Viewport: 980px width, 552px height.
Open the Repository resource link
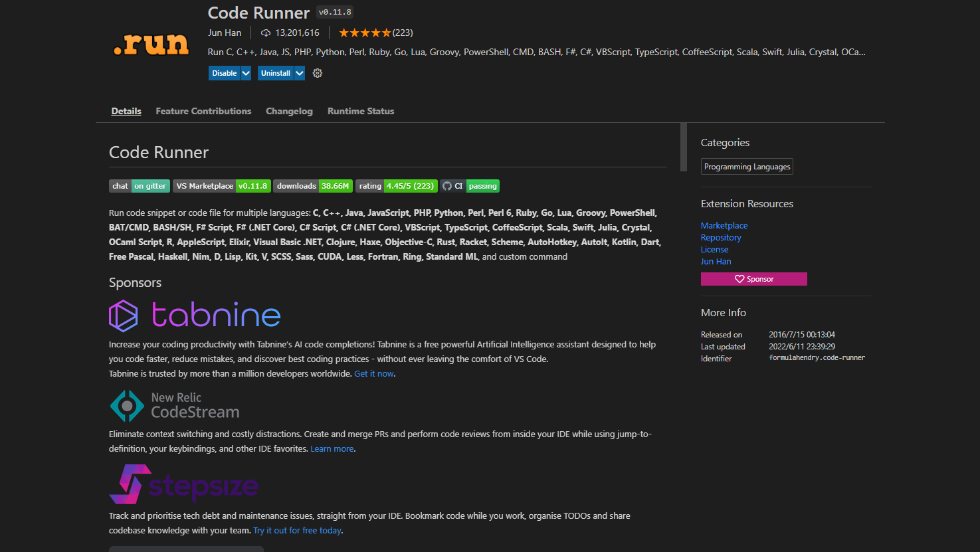click(721, 238)
